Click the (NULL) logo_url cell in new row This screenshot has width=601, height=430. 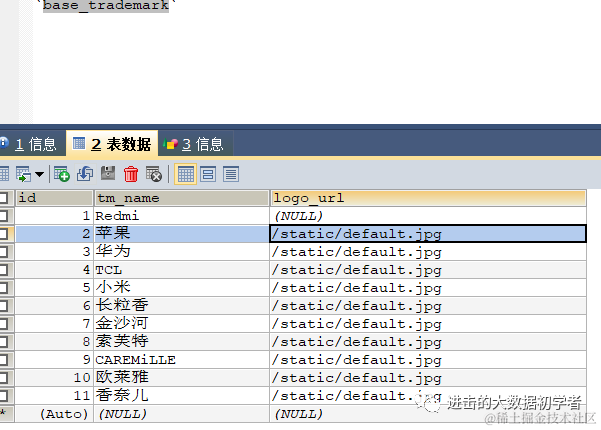coord(428,414)
